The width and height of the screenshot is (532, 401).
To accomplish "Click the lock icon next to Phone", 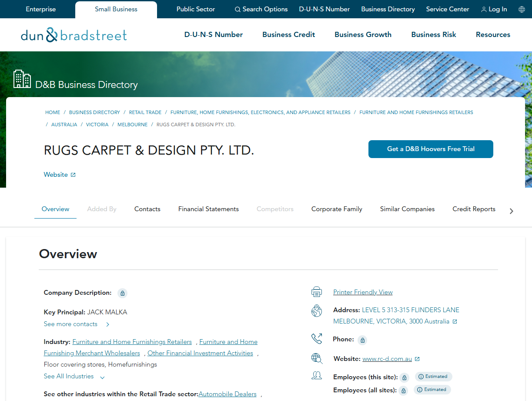I will click(362, 340).
